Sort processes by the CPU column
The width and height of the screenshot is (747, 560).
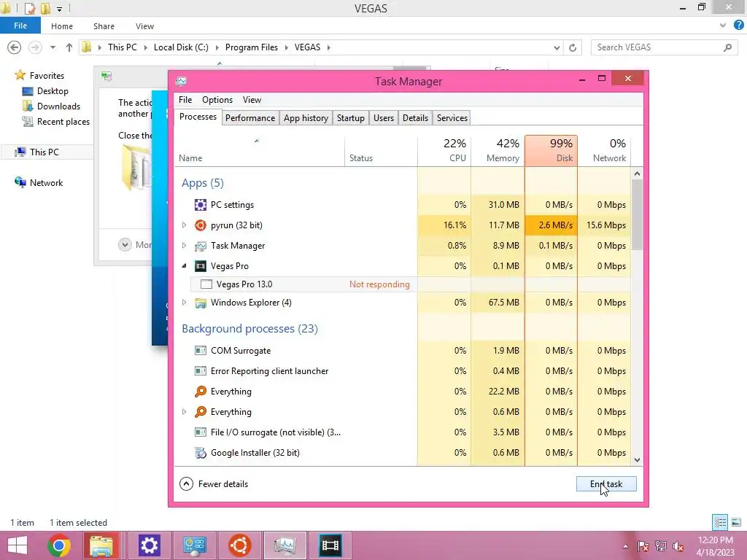pyautogui.click(x=444, y=151)
